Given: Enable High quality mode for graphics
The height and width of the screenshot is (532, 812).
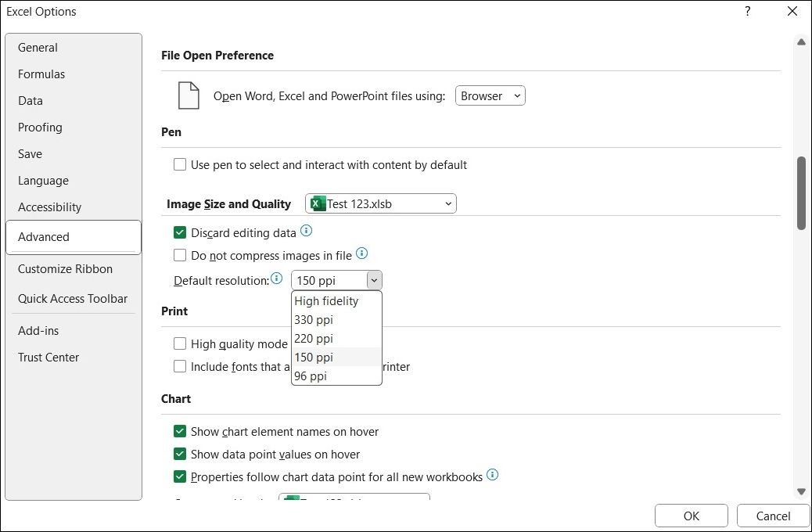Looking at the screenshot, I should (180, 343).
